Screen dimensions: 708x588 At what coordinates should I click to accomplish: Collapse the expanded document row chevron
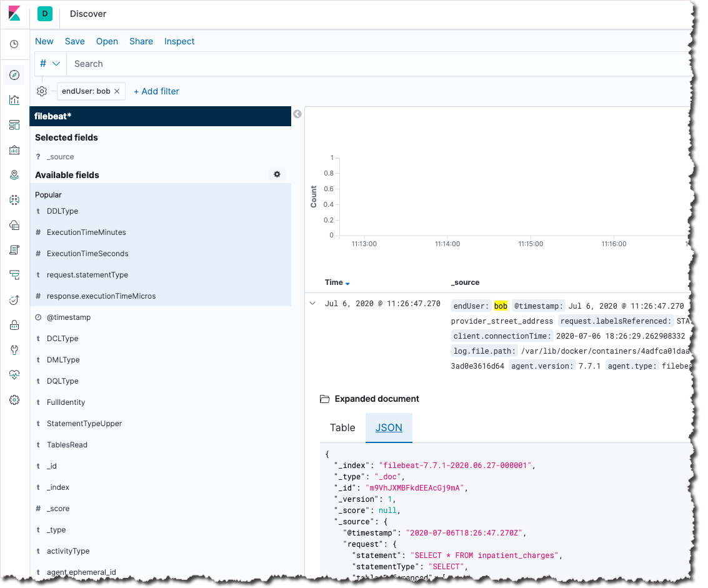tap(312, 304)
